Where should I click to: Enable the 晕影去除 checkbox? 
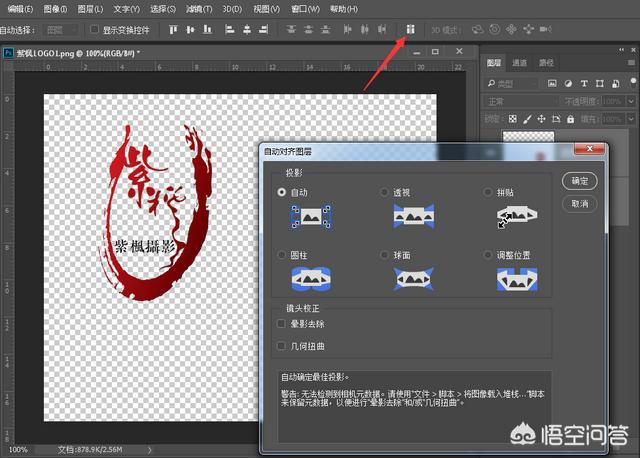[x=281, y=324]
